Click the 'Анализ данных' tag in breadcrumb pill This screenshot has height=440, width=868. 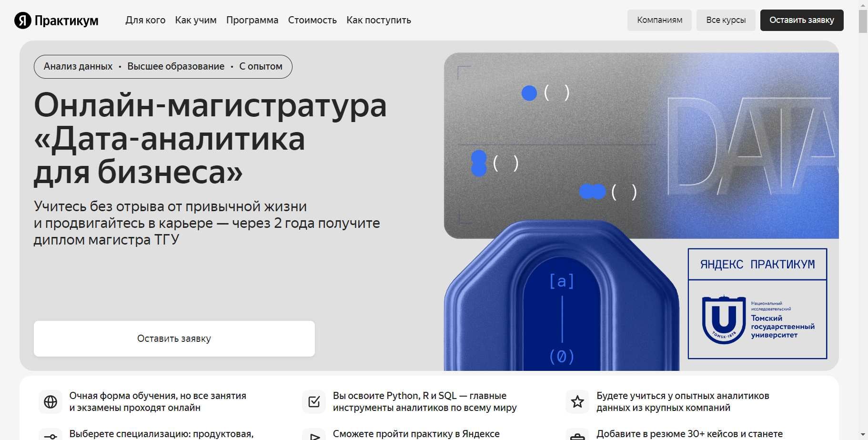point(78,66)
